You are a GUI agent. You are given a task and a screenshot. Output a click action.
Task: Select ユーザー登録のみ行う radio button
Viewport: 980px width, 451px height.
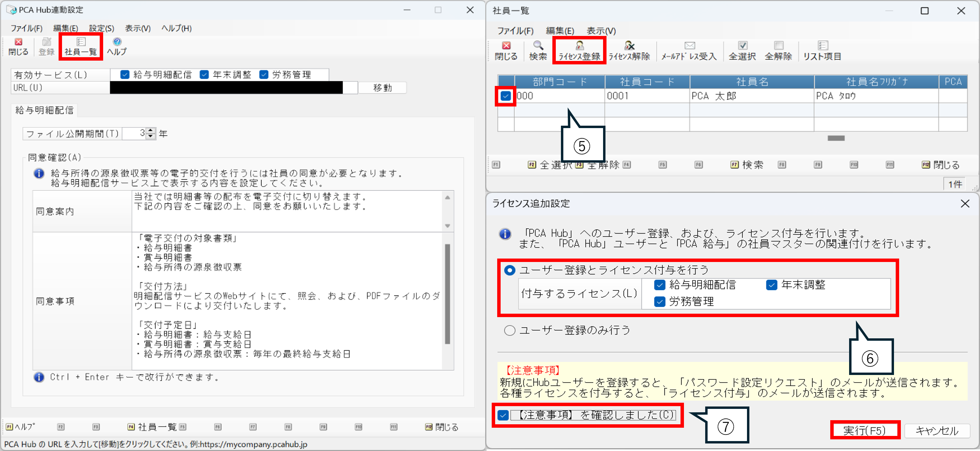pyautogui.click(x=510, y=330)
